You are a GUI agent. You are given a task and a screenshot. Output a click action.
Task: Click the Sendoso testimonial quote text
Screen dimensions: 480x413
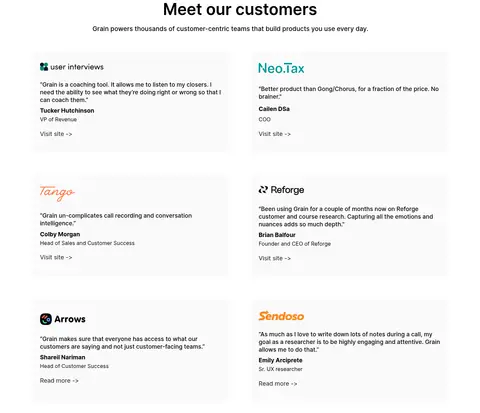click(x=349, y=342)
